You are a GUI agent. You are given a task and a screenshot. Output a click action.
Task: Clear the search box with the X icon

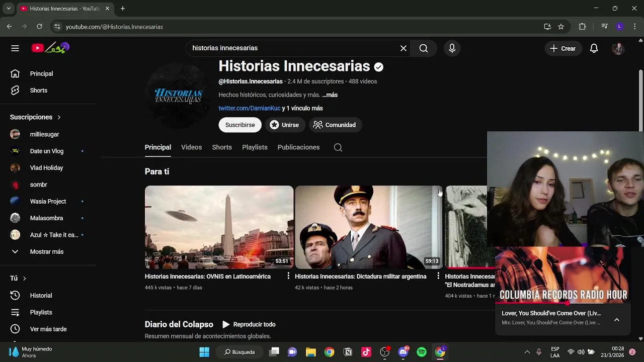click(404, 48)
